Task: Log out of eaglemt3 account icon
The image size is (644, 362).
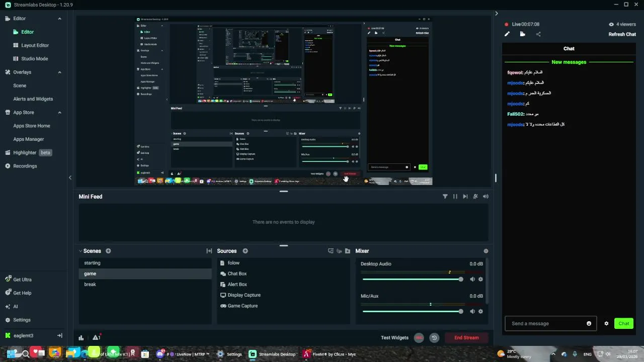Action: (59, 335)
